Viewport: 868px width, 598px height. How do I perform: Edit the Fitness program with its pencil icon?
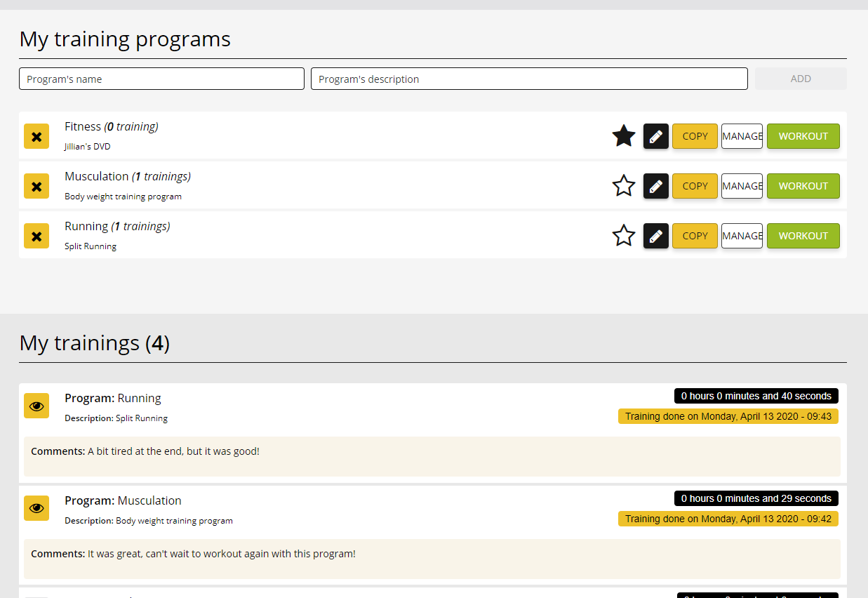click(x=656, y=136)
